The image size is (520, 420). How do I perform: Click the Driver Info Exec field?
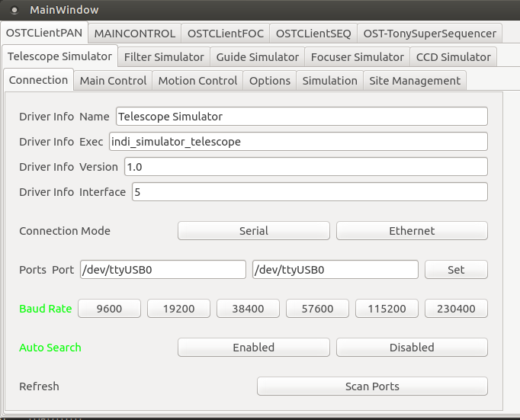298,142
